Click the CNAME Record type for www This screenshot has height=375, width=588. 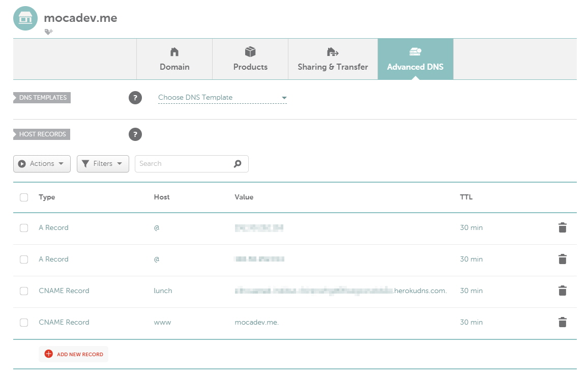click(64, 322)
